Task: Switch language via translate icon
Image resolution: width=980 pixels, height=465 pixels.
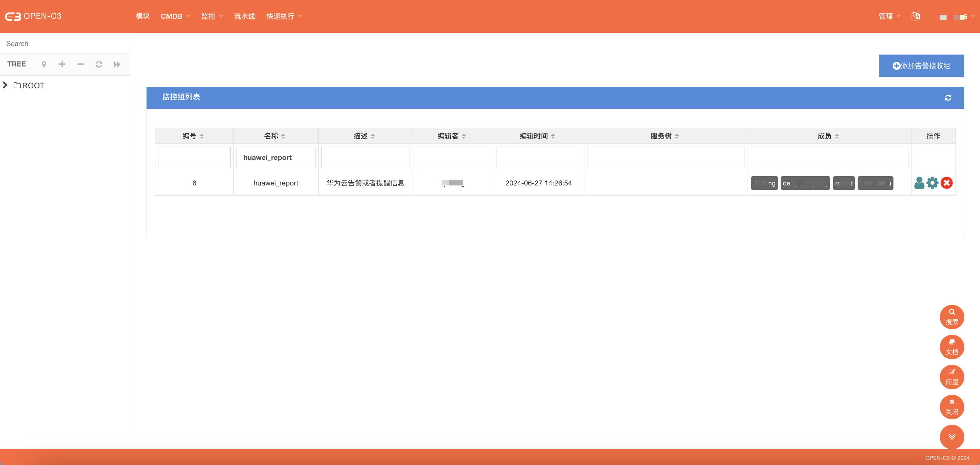Action: point(915,16)
